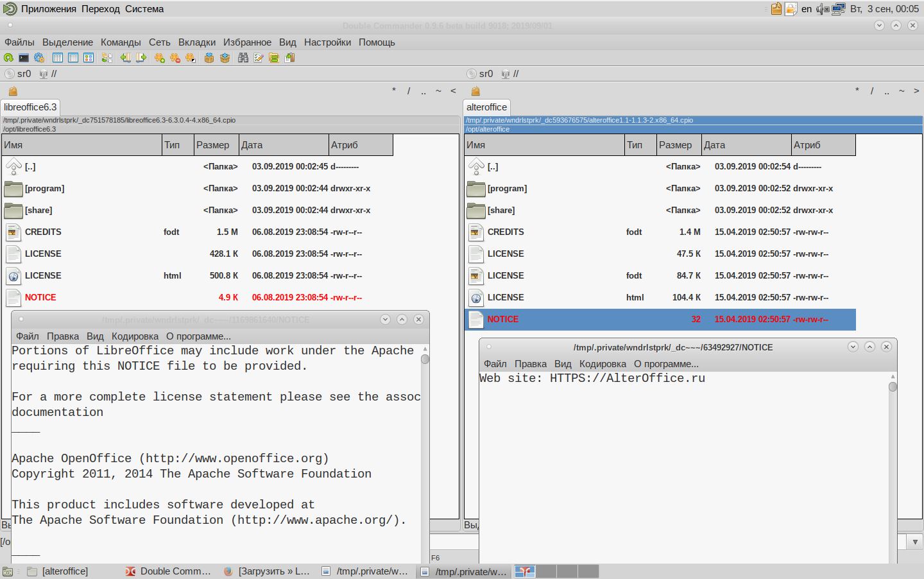Switch to thumbnails view via toolbar icon

89,58
